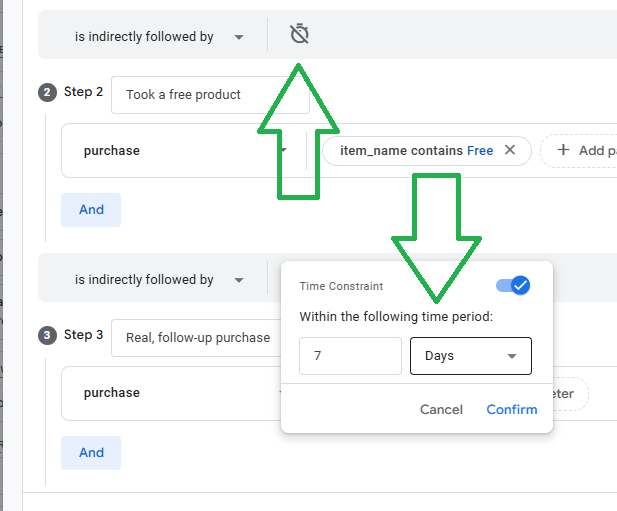Expand the first 'is indirectly followed by' dropdown
This screenshot has height=511, width=617.
[x=160, y=37]
